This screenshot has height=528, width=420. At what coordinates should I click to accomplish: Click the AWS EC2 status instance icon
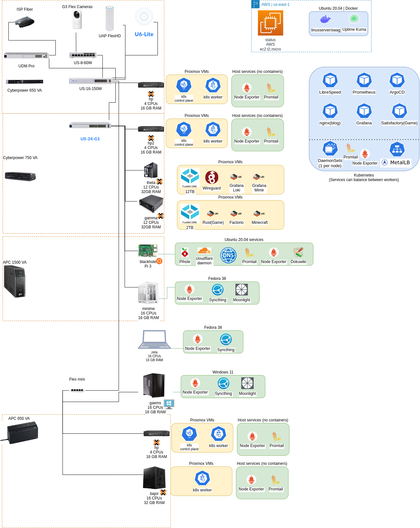click(270, 23)
